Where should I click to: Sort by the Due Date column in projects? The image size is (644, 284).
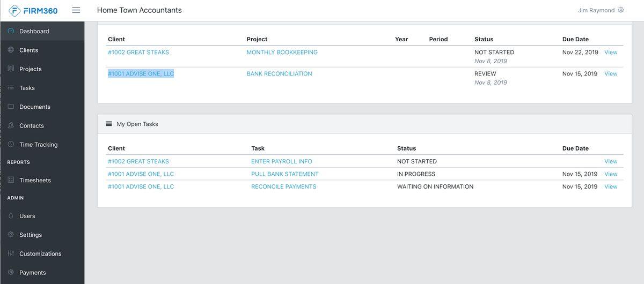tap(575, 39)
